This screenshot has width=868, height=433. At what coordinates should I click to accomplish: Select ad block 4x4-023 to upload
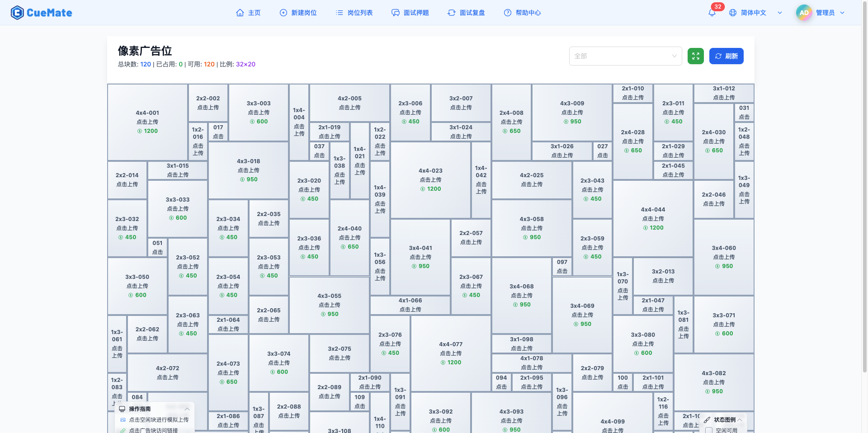point(430,179)
